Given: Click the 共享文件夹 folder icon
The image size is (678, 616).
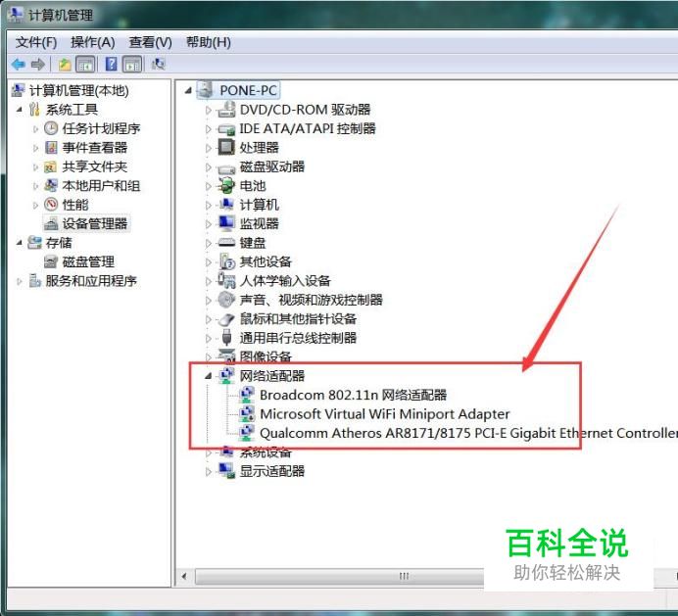Looking at the screenshot, I should pyautogui.click(x=51, y=166).
